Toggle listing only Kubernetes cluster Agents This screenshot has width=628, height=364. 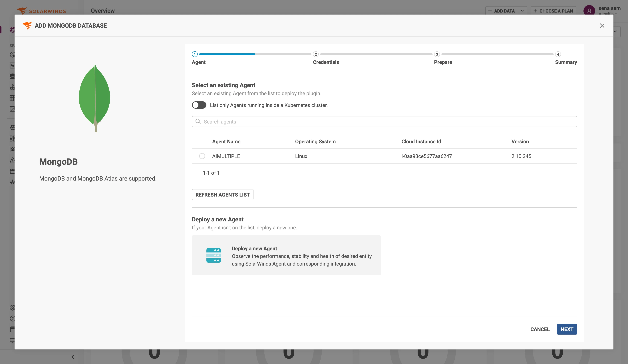tap(199, 105)
